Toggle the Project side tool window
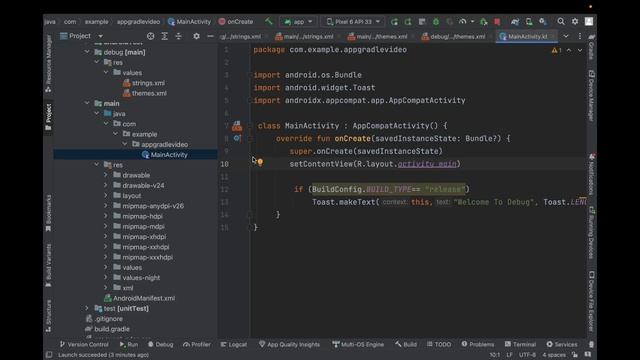Screen dimensions: 640x360 tap(49, 117)
